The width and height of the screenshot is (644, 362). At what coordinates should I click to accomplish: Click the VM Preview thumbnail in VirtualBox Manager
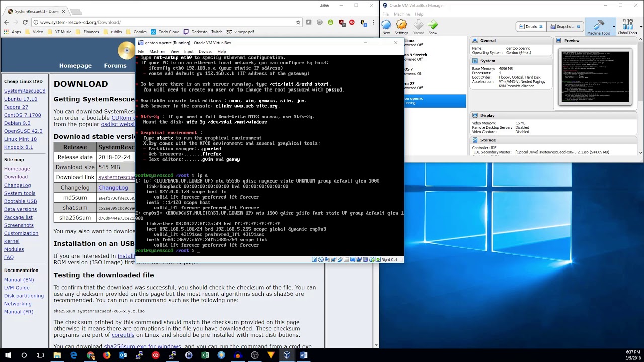pos(595,77)
